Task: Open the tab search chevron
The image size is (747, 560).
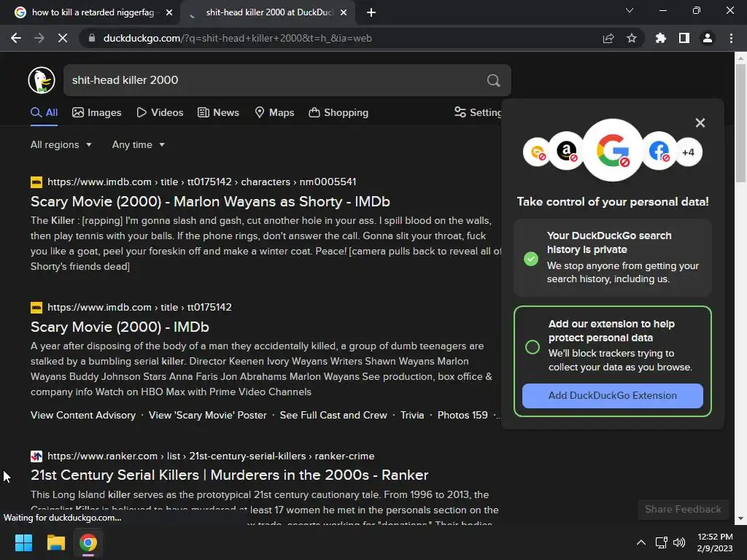Action: click(630, 10)
